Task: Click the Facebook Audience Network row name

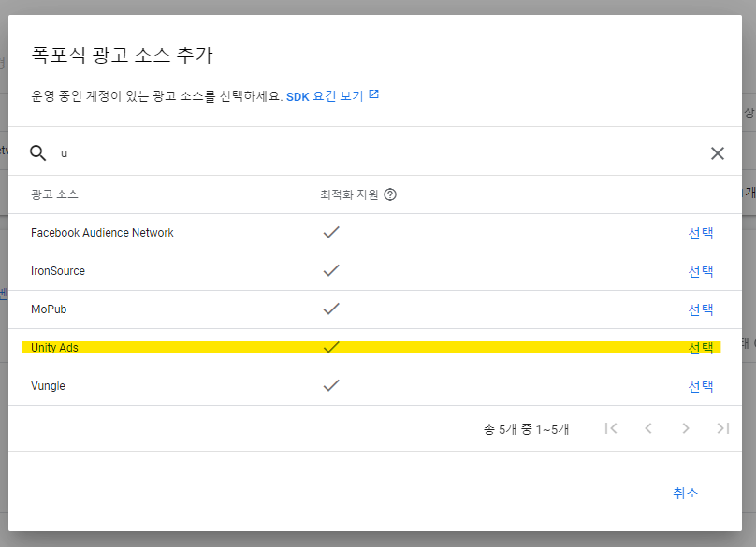Action: click(102, 233)
